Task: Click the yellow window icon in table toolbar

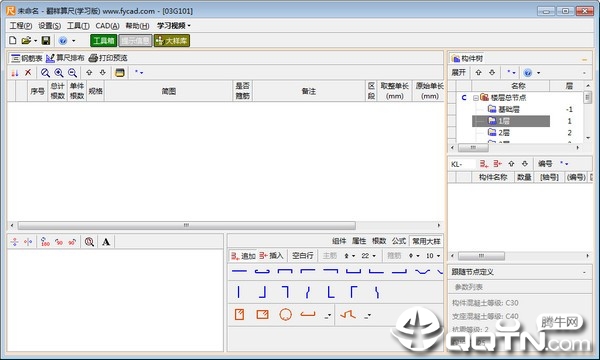Action: 120,72
